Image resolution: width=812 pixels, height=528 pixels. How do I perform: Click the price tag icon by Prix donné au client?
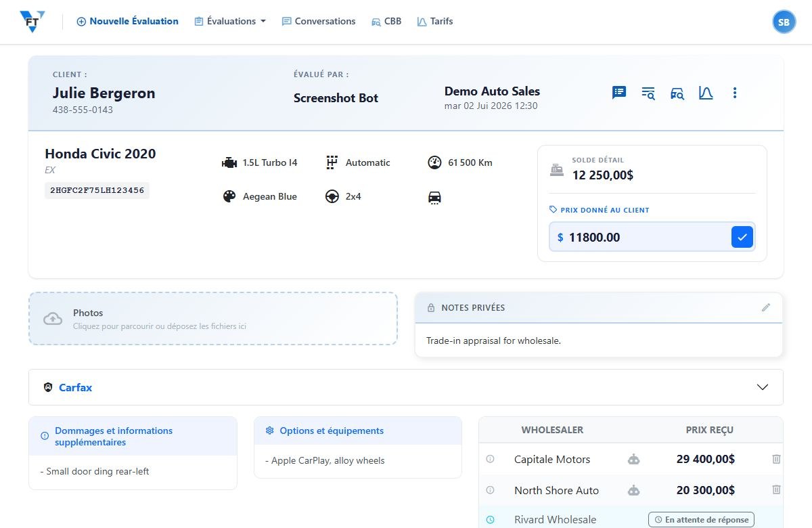[554, 210]
